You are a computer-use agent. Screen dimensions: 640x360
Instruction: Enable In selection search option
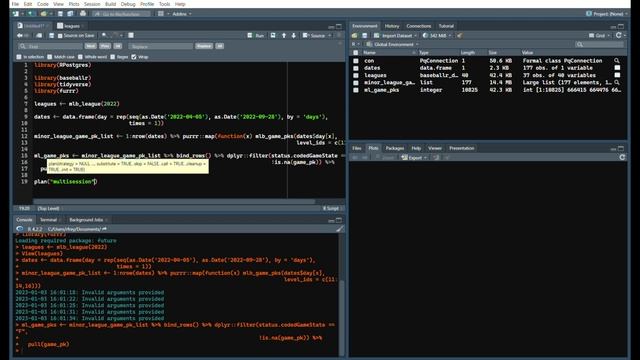[x=19, y=57]
